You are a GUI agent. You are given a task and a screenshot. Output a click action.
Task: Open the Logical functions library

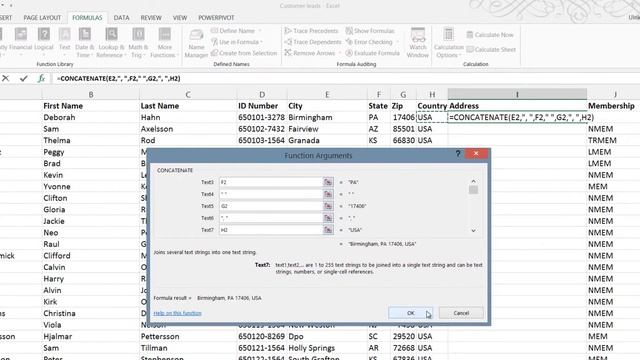tap(44, 42)
